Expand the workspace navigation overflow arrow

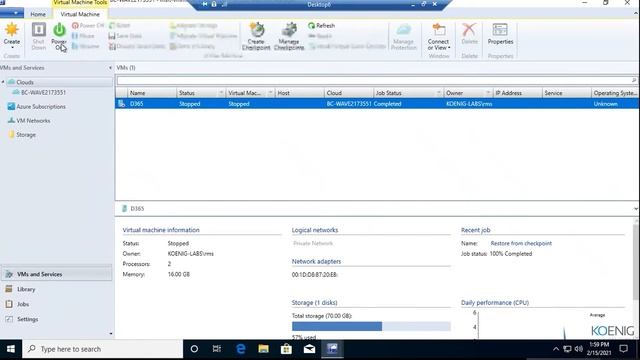110,333
